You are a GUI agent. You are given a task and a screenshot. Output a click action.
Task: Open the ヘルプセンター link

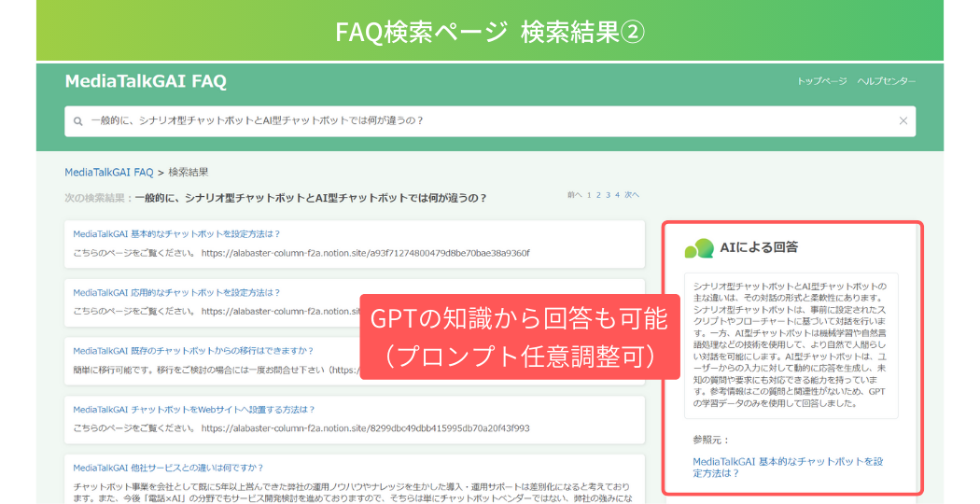887,81
